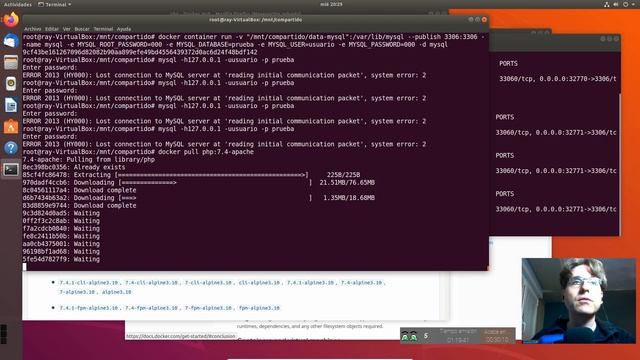The image size is (640, 360).
Task: Show applications grid at dock bottom
Action: tap(4, 334)
